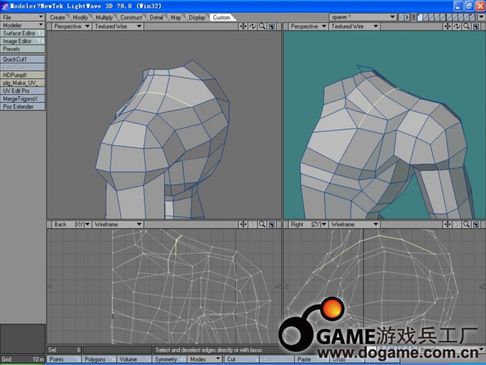Image resolution: width=486 pixels, height=365 pixels.
Task: Open the Modes dropdown
Action: (x=204, y=359)
